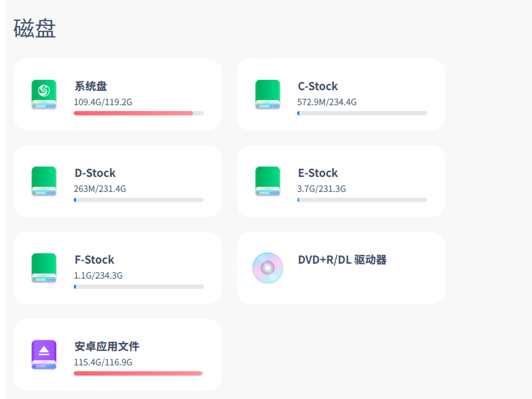Click the F-Stock drive icon
The image size is (532, 399).
(44, 268)
